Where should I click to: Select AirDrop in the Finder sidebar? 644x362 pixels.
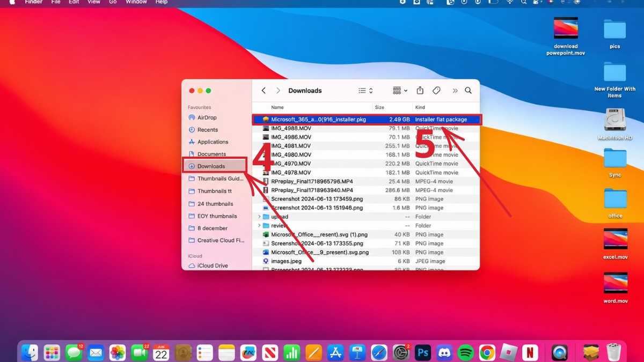pyautogui.click(x=207, y=117)
